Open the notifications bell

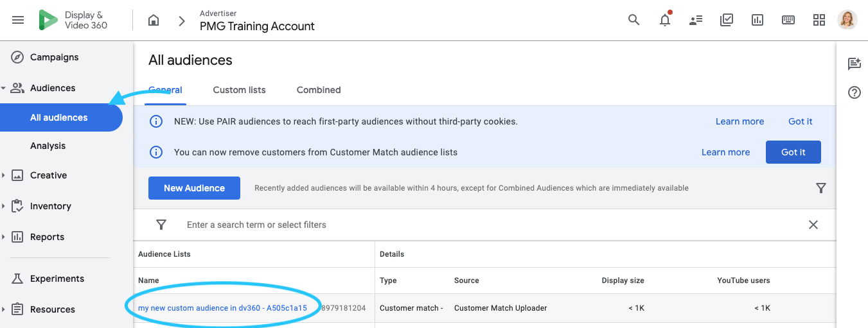click(x=665, y=20)
